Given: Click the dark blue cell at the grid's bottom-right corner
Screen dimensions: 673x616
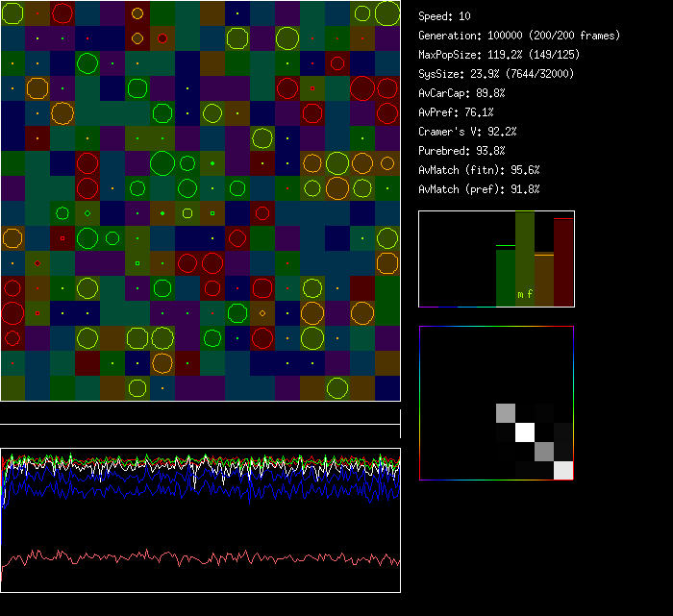Looking at the screenshot, I should coord(387,388).
